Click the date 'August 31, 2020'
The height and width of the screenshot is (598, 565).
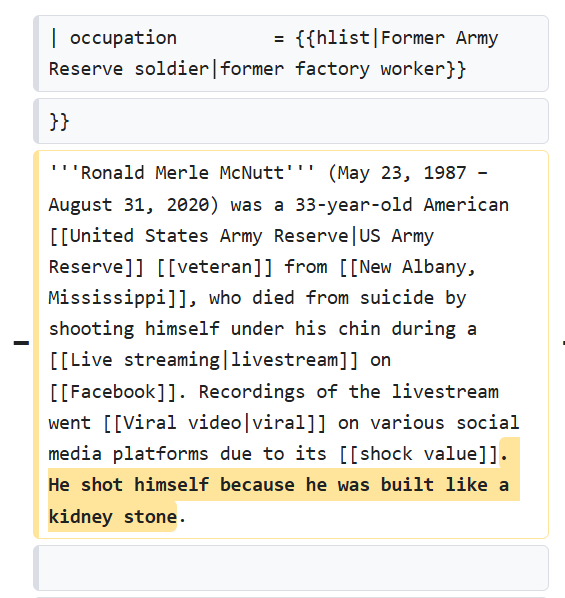pos(129,205)
